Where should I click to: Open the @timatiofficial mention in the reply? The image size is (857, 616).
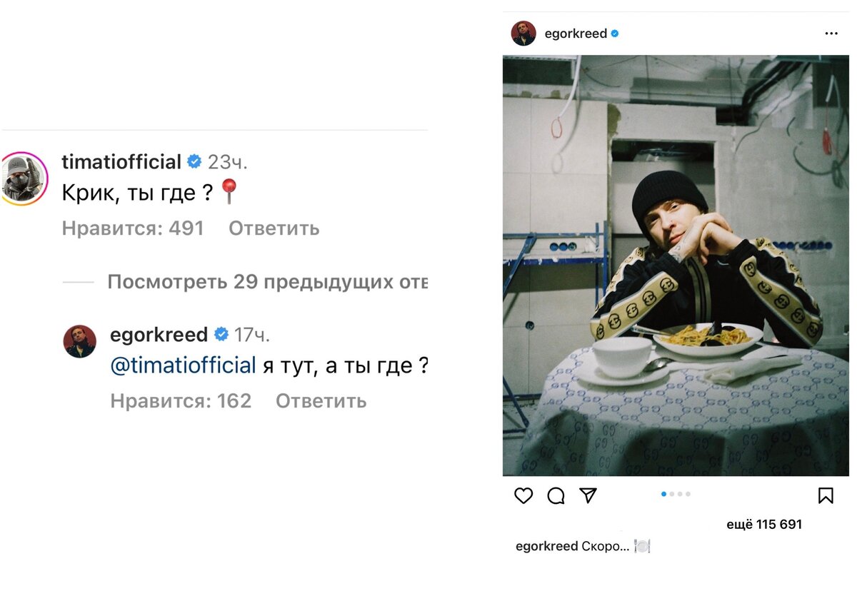(182, 365)
